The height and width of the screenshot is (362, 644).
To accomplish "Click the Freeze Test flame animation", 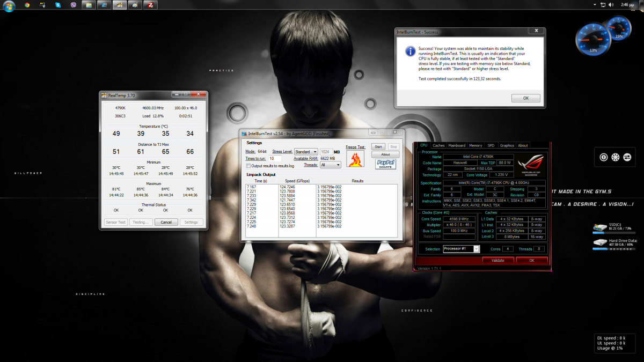I will click(355, 159).
